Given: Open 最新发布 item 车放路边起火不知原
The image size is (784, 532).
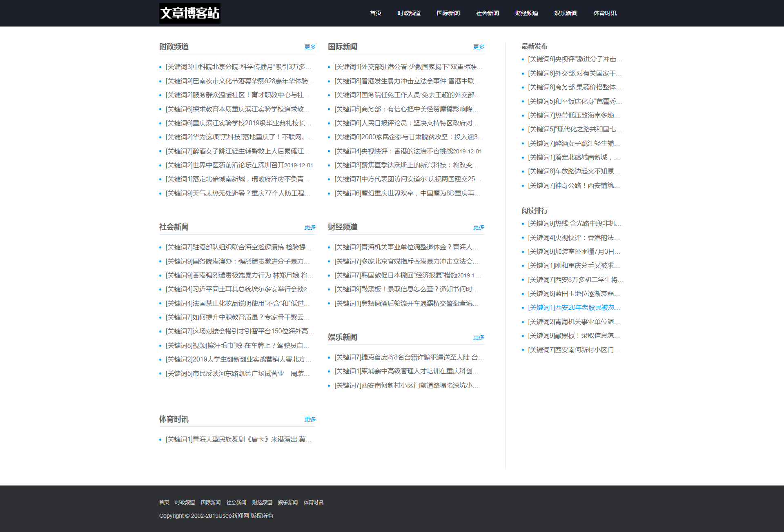Looking at the screenshot, I should 574,171.
